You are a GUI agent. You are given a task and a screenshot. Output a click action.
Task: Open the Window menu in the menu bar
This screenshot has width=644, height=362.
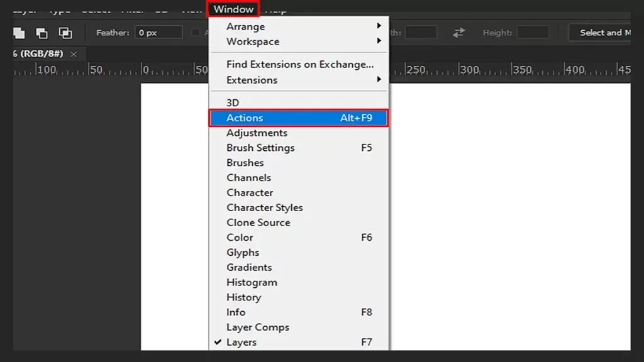pos(233,9)
